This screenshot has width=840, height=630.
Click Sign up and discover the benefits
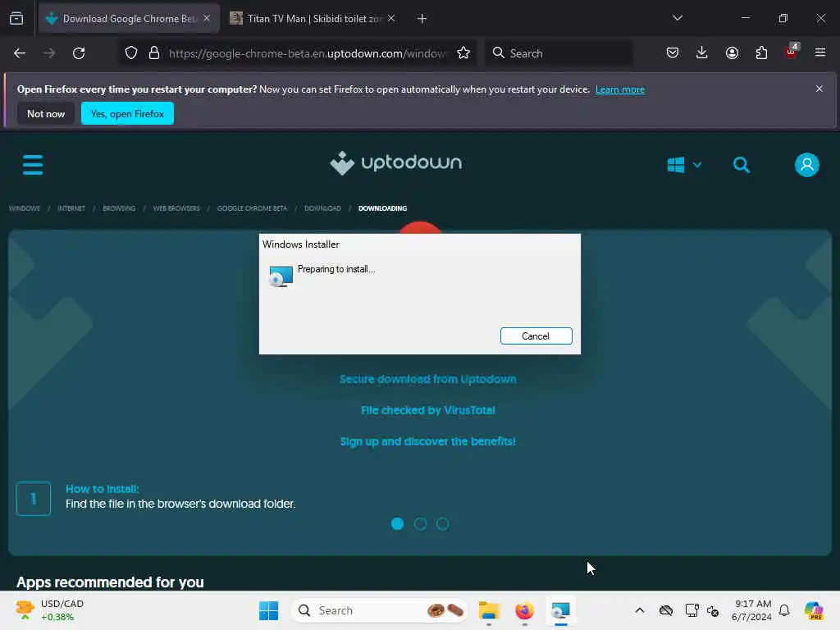coord(428,441)
